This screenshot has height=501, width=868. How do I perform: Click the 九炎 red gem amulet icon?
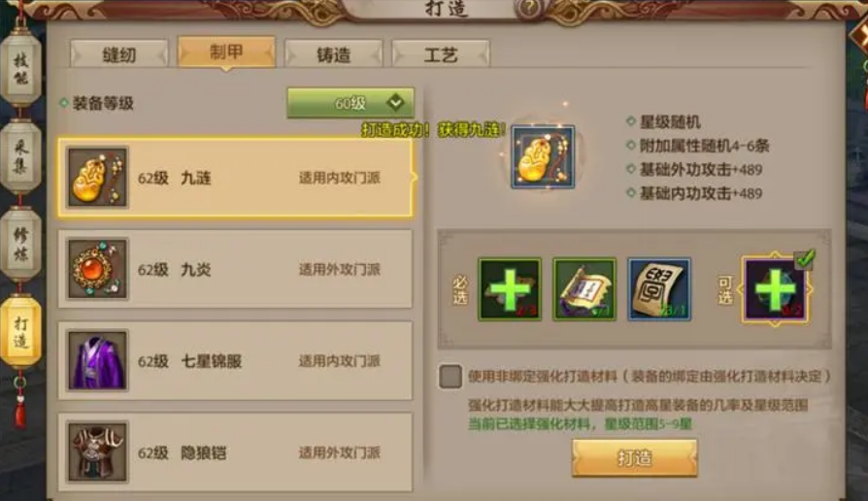tap(97, 269)
